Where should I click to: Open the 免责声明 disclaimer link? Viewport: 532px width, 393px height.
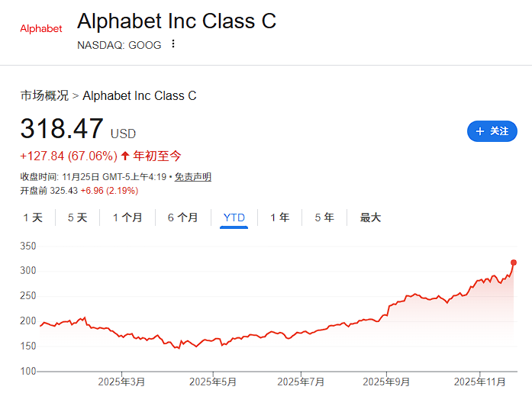192,177
